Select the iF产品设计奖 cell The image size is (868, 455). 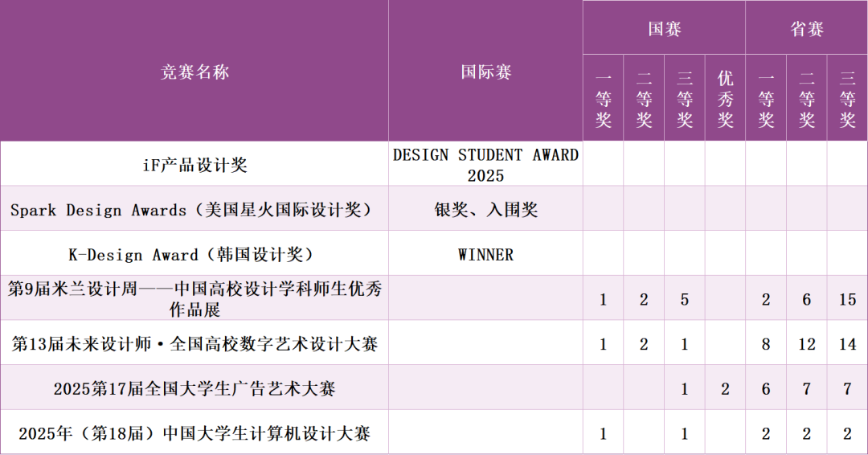[194, 165]
